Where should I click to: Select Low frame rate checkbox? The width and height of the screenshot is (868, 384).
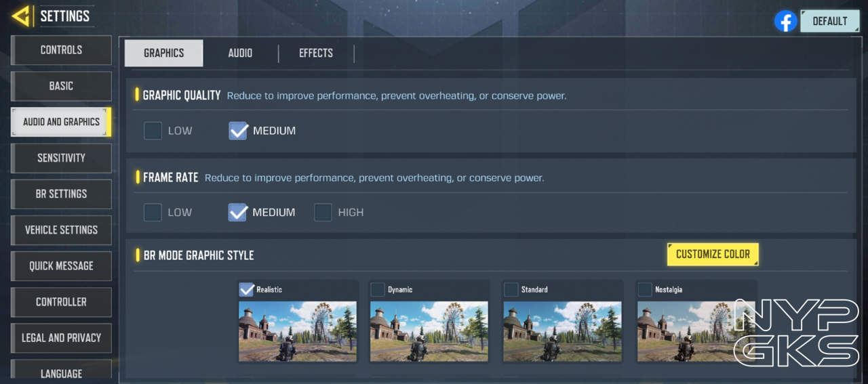[153, 212]
